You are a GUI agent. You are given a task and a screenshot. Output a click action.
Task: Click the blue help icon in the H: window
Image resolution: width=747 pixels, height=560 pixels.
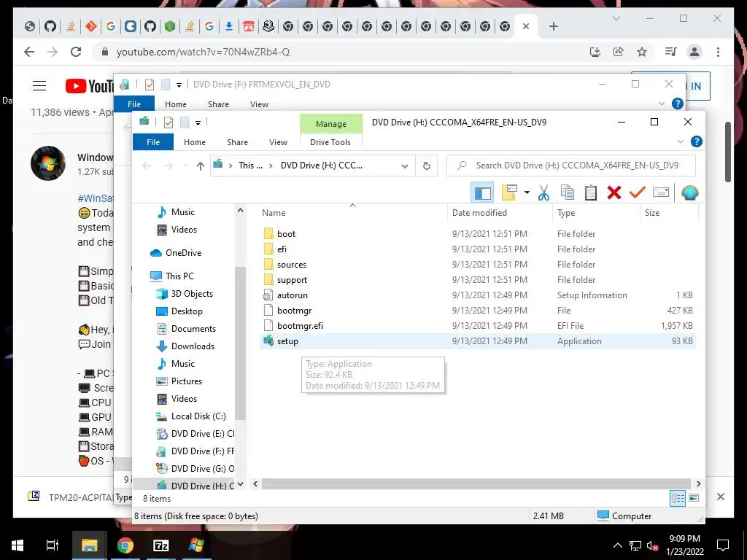696,141
